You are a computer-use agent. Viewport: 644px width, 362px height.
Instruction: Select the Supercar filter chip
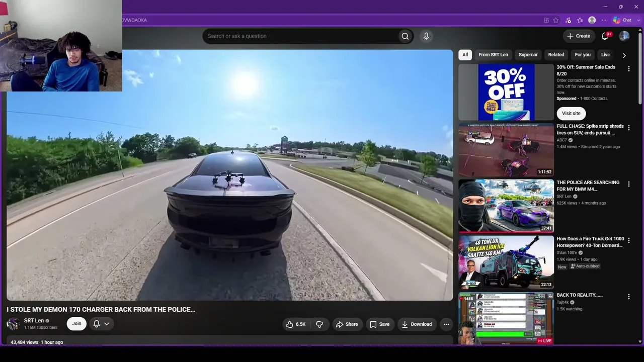(x=528, y=55)
